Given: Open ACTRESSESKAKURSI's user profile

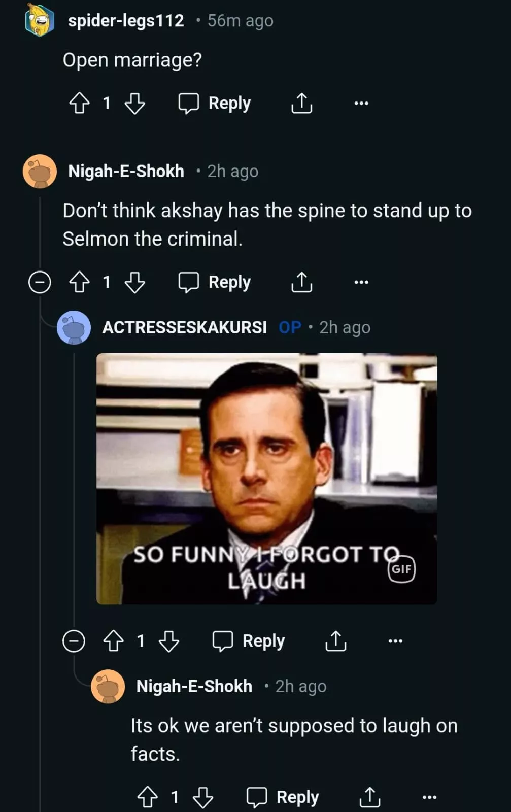Looking at the screenshot, I should click(184, 327).
